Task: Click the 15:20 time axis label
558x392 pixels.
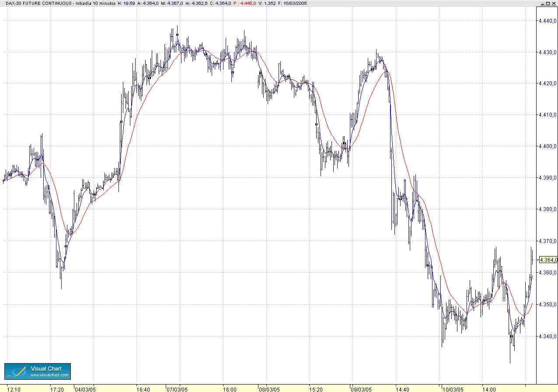Action: point(316,389)
